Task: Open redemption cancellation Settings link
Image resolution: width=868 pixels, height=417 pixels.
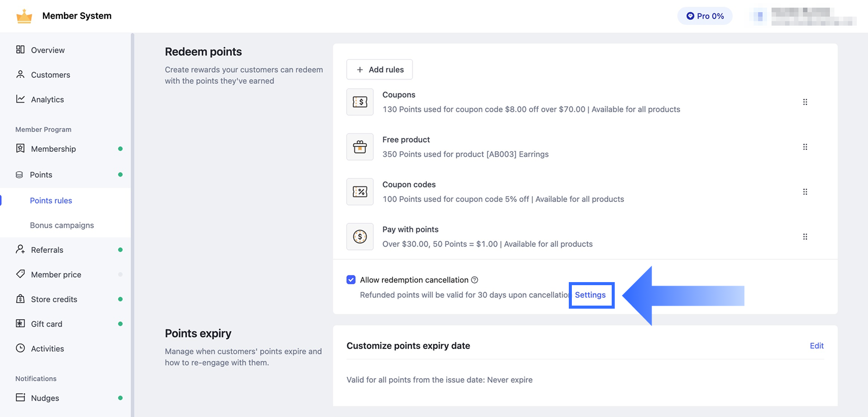Action: [x=590, y=295]
